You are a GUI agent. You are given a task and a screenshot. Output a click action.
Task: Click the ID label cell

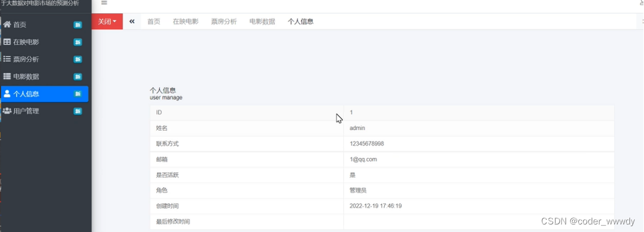pos(247,113)
